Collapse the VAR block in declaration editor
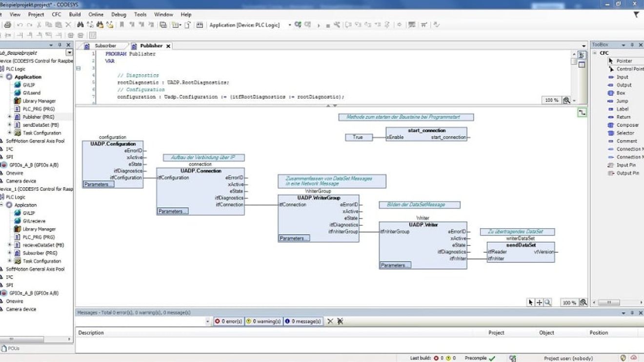Viewport: 644px width, 362px height. pyautogui.click(x=79, y=69)
